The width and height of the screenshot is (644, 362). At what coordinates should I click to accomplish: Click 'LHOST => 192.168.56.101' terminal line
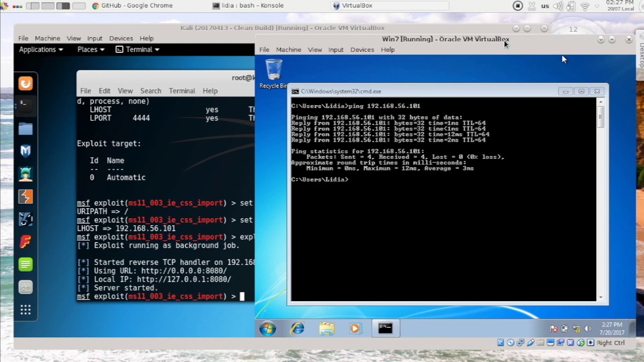coord(126,228)
